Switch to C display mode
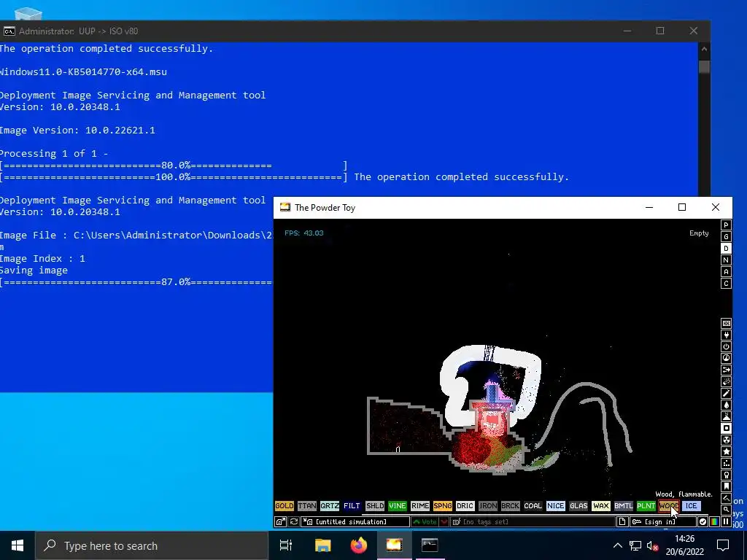This screenshot has height=560, width=747. 726,284
